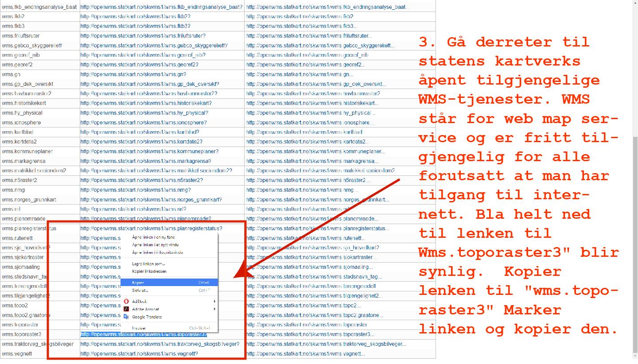Click the highlighted wms.toporaster3? link
The image size is (638, 364).
tap(144, 334)
